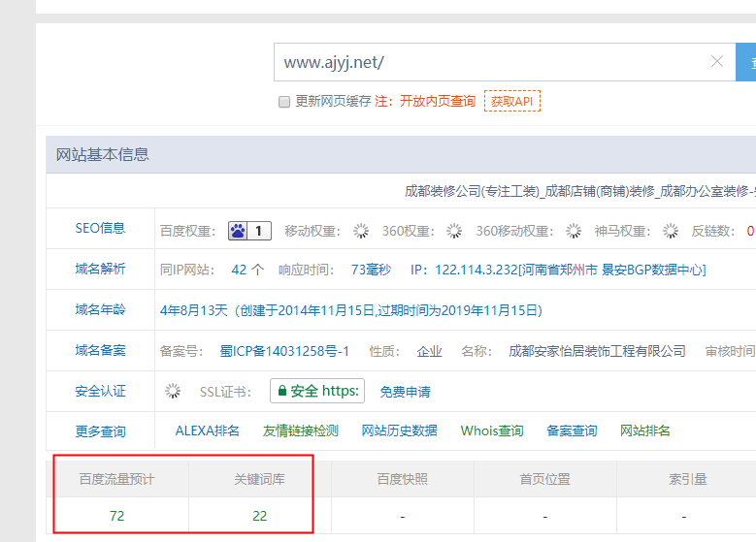This screenshot has width=756, height=542.
Task: Select the 关键词库 column header
Action: [259, 479]
